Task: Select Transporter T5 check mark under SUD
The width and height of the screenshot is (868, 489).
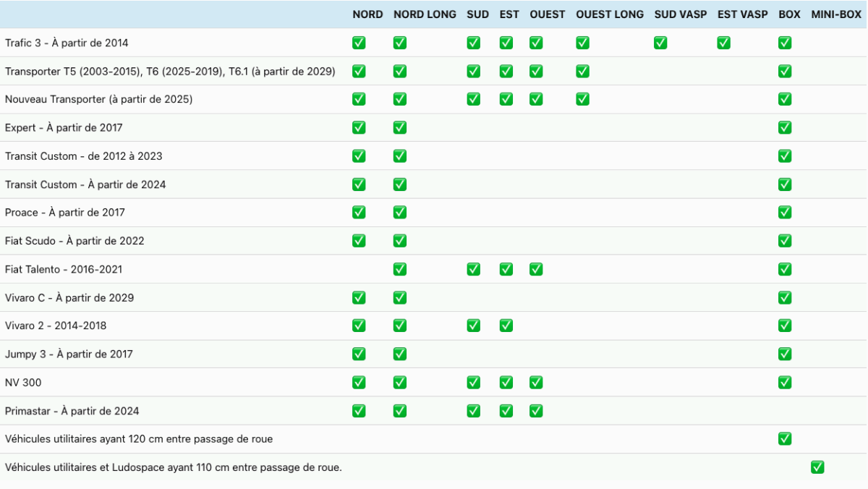Action: coord(473,71)
